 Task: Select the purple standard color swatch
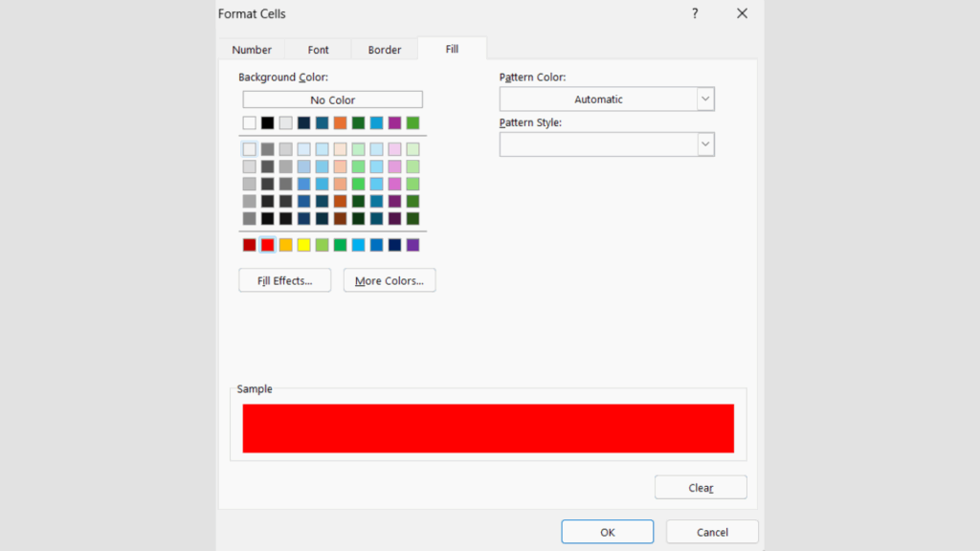coord(412,245)
